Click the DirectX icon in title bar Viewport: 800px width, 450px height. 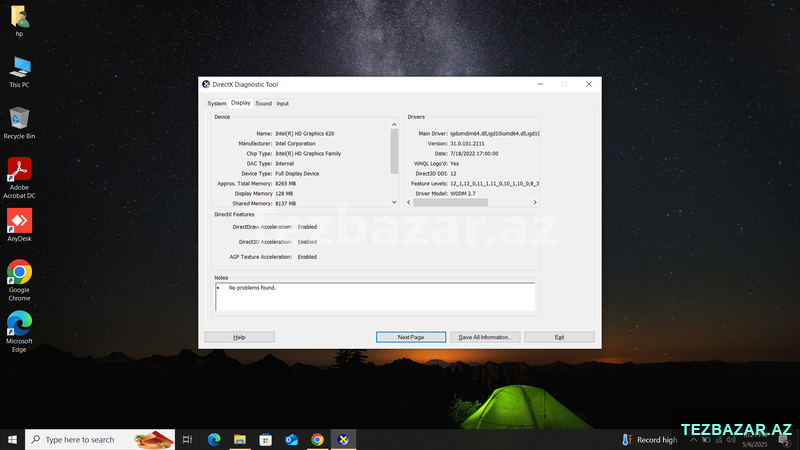tap(206, 84)
